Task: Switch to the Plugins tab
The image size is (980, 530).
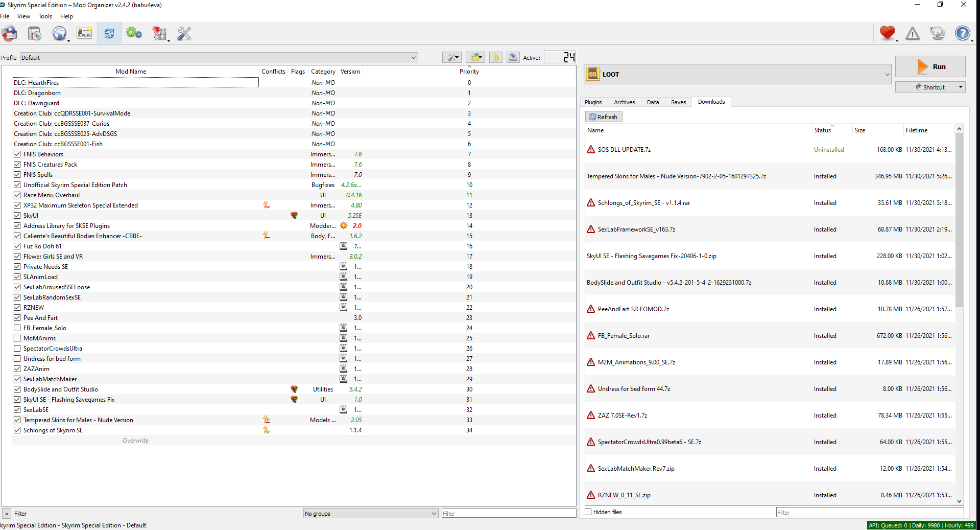Action: (593, 102)
